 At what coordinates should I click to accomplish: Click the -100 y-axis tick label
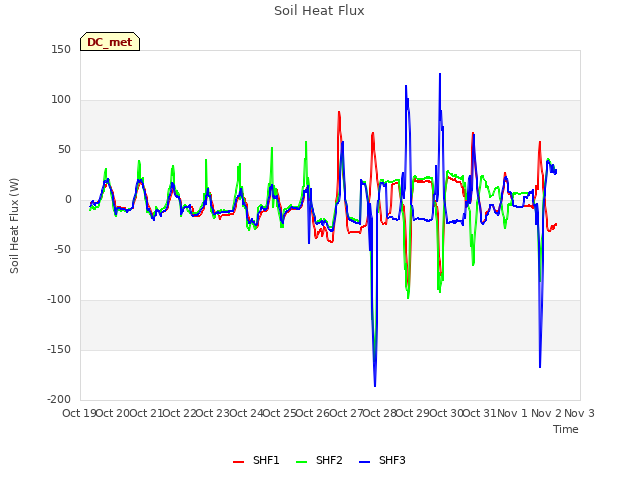[x=59, y=300]
